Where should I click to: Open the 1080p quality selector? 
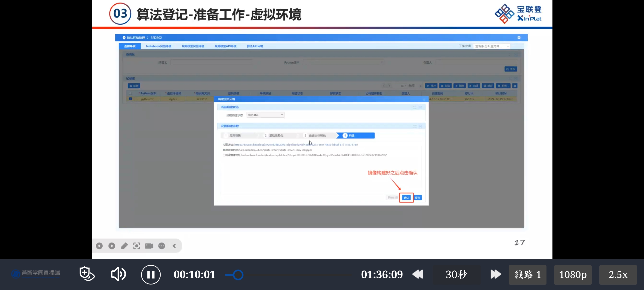coord(572,275)
